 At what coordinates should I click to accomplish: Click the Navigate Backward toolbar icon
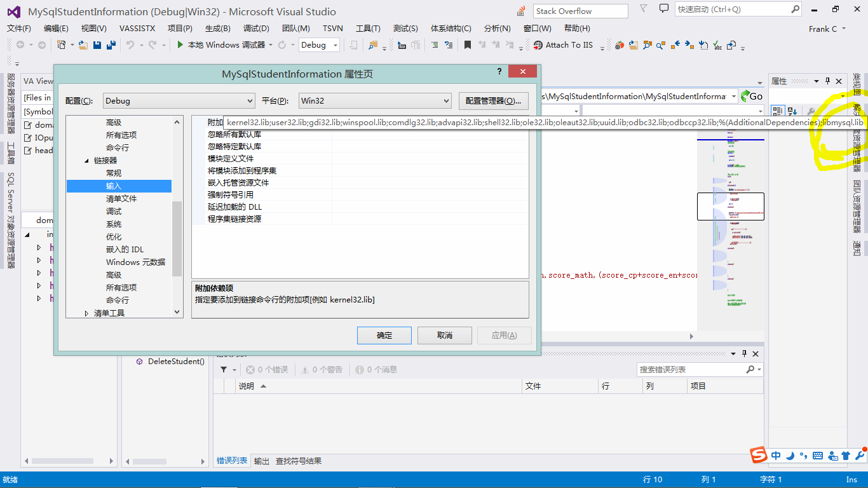[20, 45]
